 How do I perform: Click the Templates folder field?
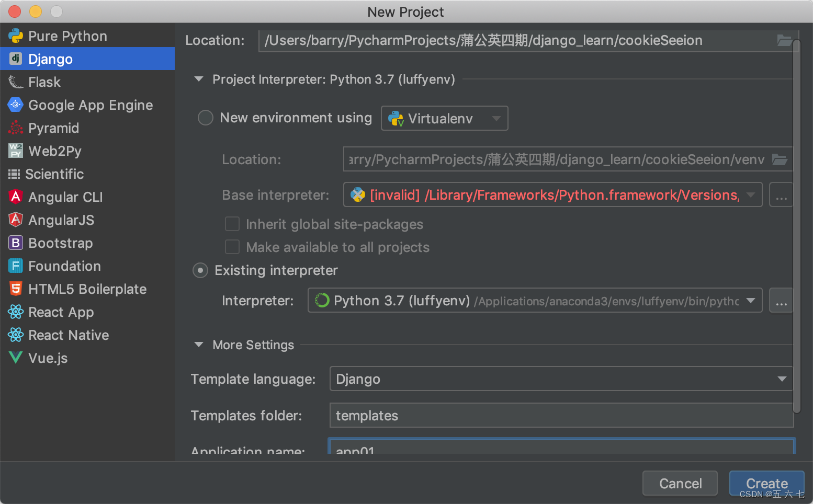click(561, 415)
